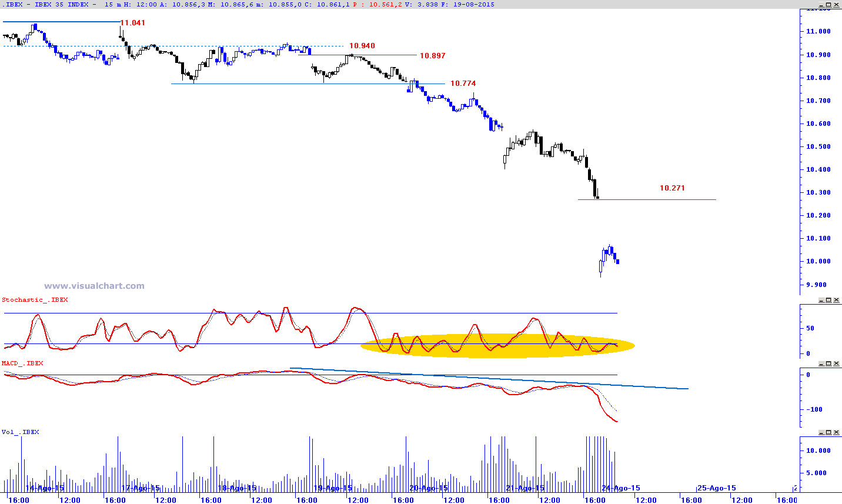842x504 pixels.
Task: Minimize the main IBEX price chart panel
Action: pos(820,5)
